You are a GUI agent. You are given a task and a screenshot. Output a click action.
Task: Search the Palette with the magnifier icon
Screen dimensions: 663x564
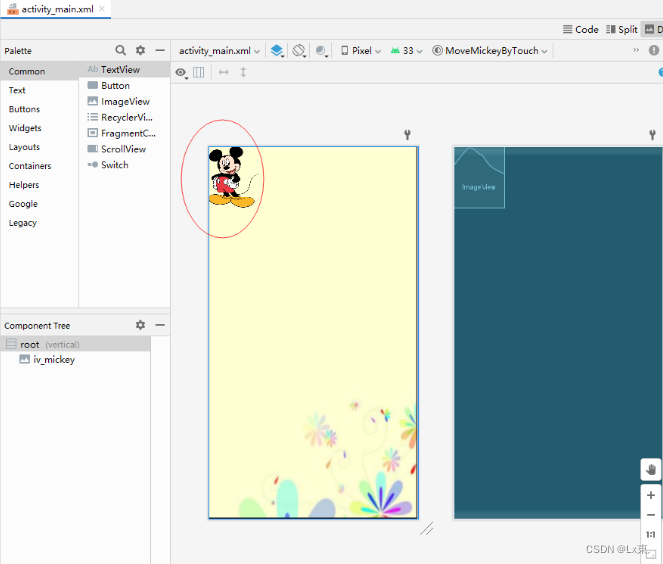pyautogui.click(x=121, y=50)
